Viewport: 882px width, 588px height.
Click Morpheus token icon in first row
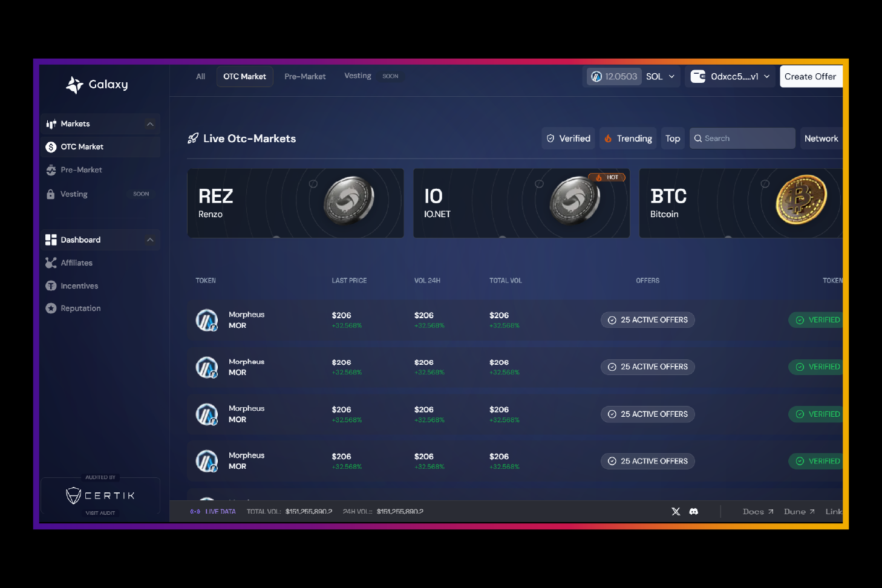[207, 320]
